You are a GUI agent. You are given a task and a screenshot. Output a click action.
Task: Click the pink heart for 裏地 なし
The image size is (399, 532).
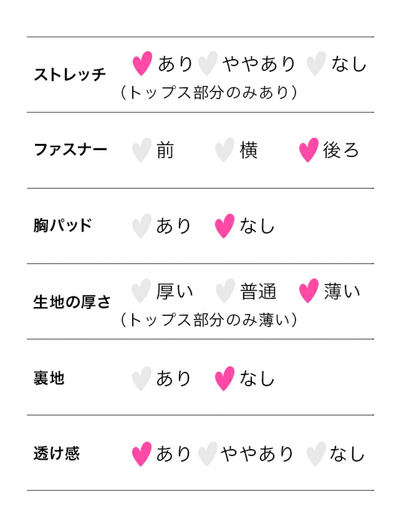(x=224, y=378)
